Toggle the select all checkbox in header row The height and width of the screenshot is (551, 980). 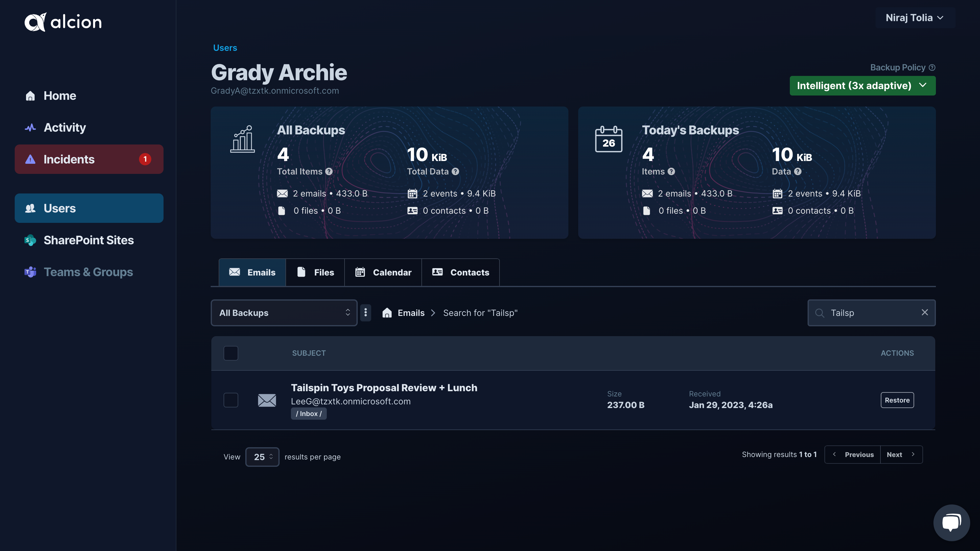(x=231, y=353)
